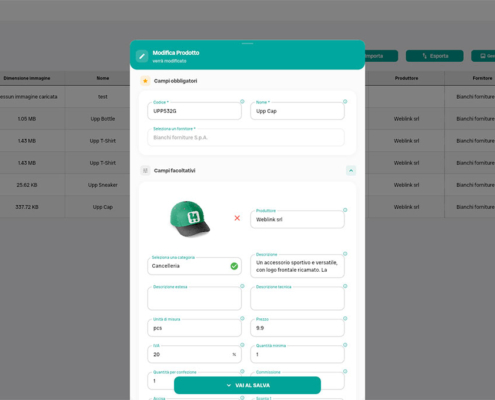Click the Produttore column header in table
495x400 pixels.
406,78
